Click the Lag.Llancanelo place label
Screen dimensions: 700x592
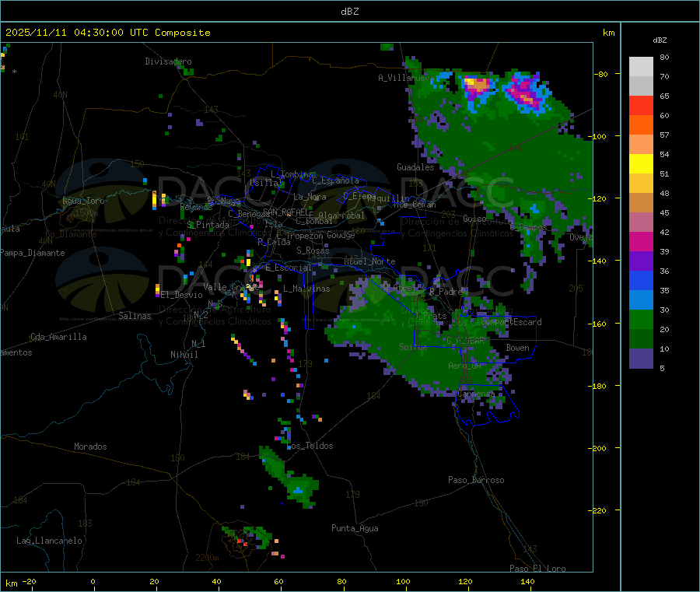49,541
